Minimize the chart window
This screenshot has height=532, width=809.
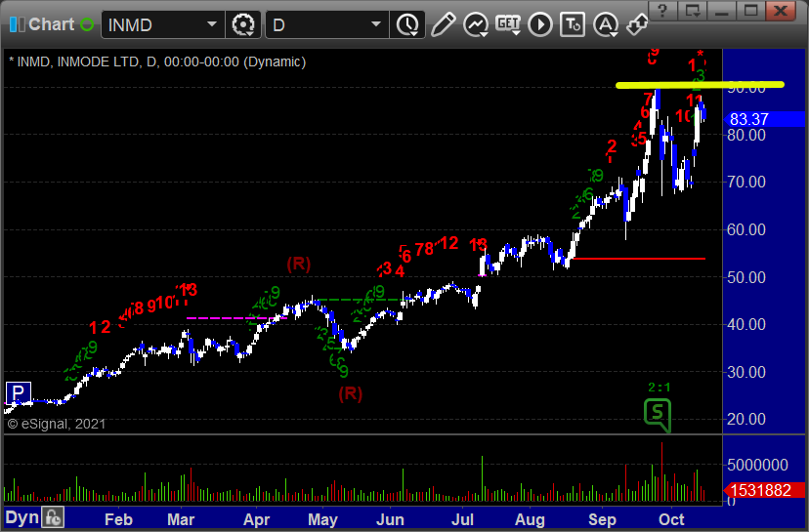[721, 11]
